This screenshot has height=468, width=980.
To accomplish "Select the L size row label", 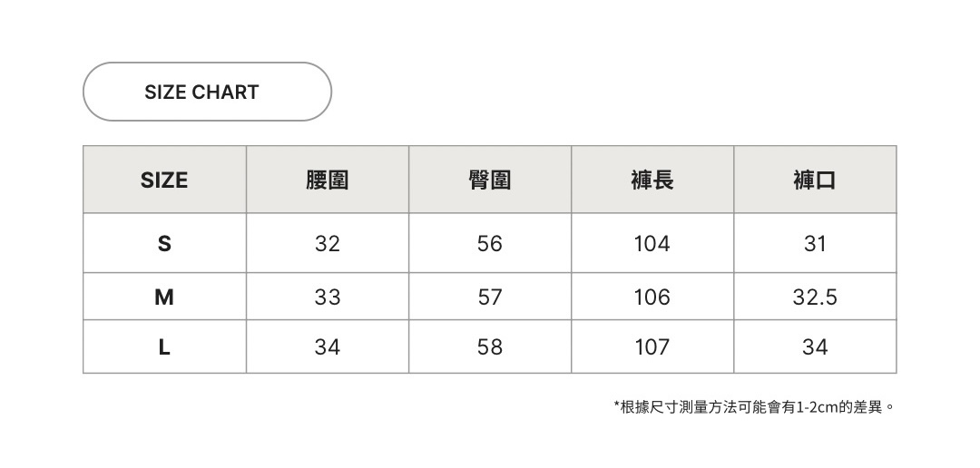I will click(164, 346).
